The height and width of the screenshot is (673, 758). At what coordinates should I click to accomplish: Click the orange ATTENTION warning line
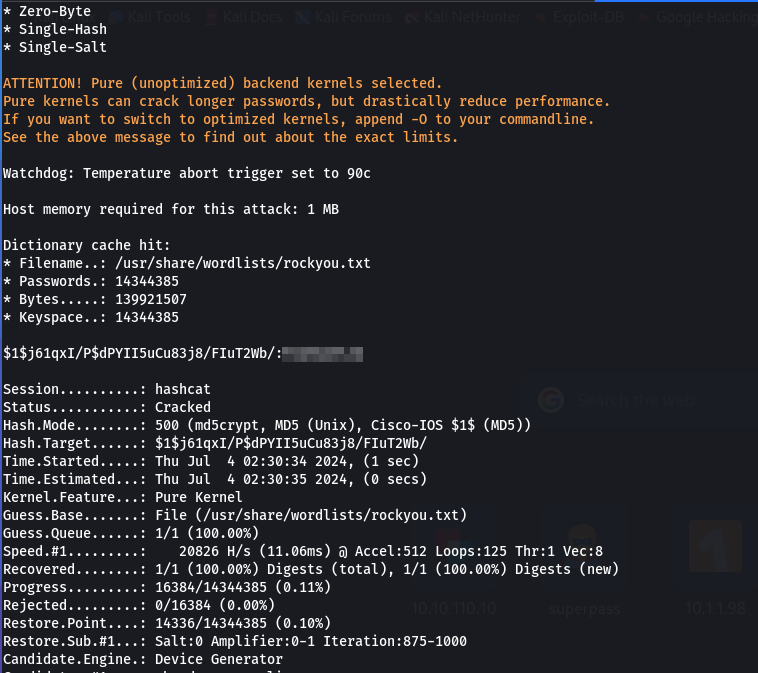pyautogui.click(x=222, y=83)
